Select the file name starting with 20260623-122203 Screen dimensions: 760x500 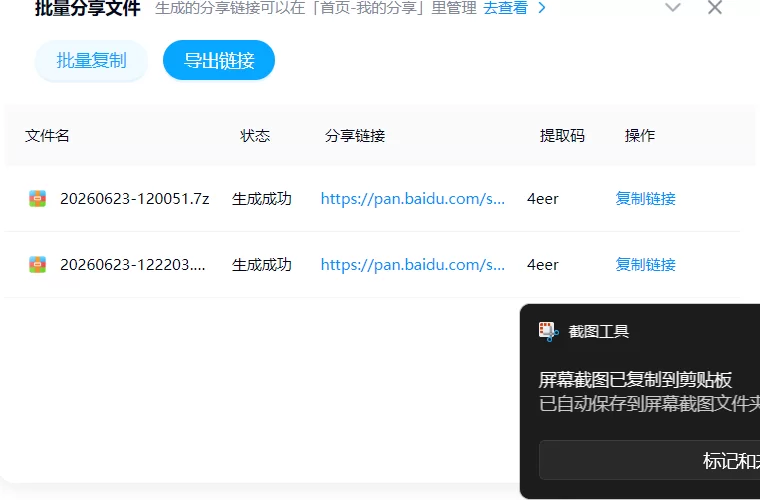point(133,265)
